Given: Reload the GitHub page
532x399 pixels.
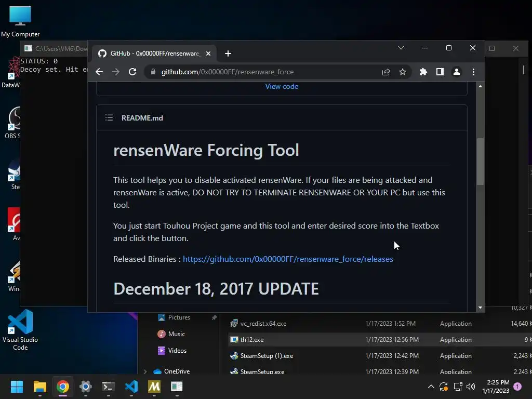Looking at the screenshot, I should [x=132, y=72].
